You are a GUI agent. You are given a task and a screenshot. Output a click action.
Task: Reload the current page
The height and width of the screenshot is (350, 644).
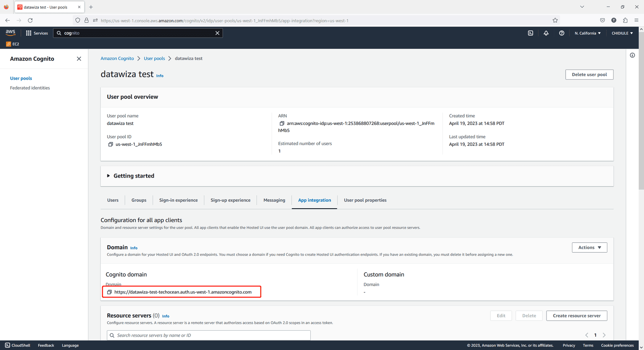30,20
